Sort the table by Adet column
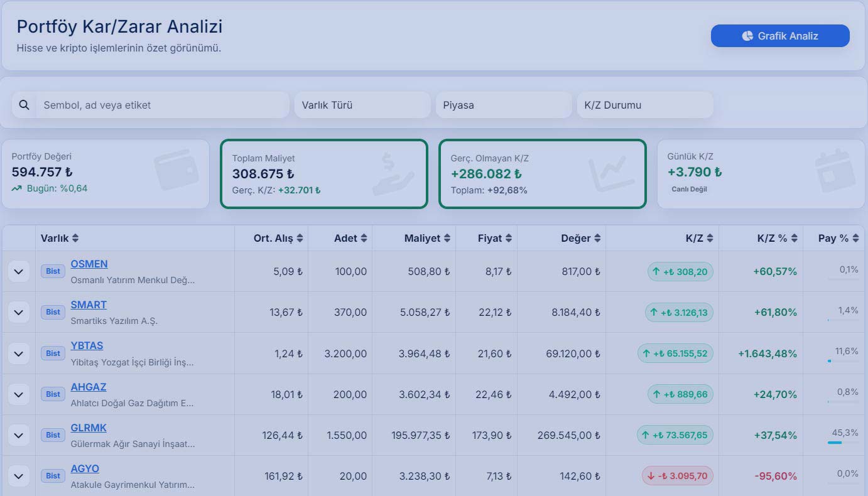This screenshot has height=496, width=868. pyautogui.click(x=350, y=238)
